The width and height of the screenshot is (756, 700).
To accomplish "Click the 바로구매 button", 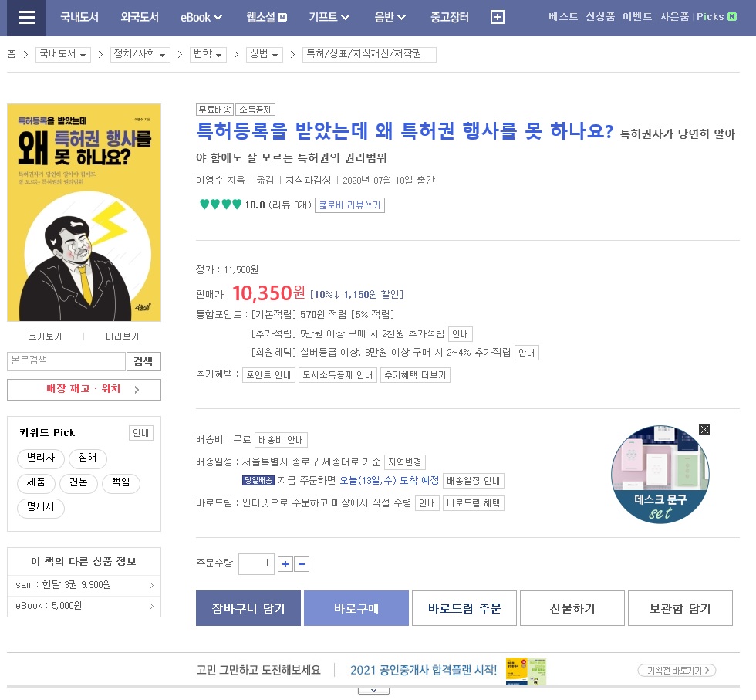I will point(356,608).
